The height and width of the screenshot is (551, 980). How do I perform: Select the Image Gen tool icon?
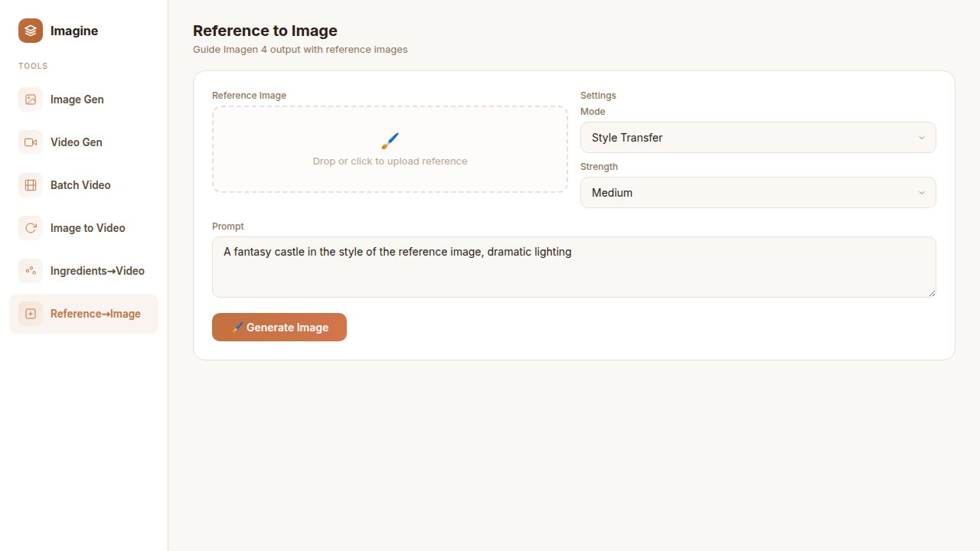(x=30, y=99)
